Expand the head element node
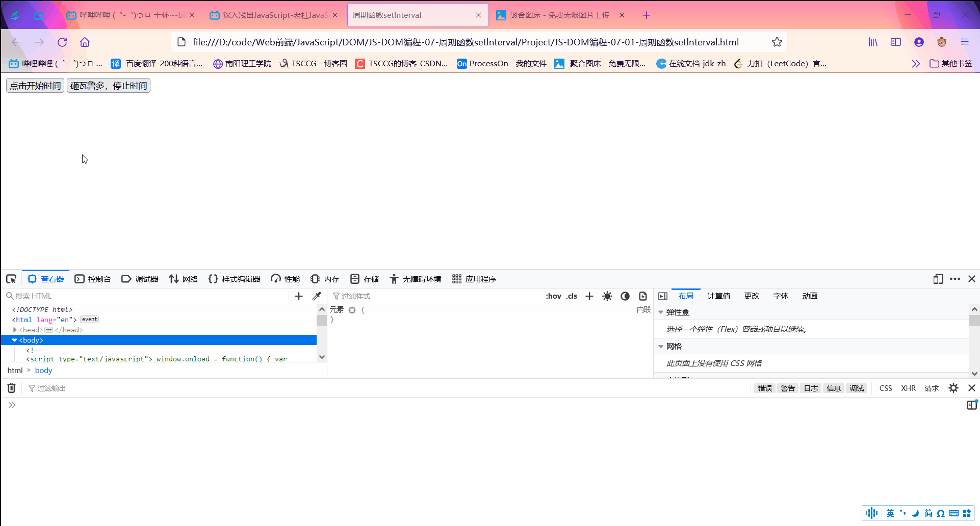The width and height of the screenshot is (980, 526). [15, 330]
